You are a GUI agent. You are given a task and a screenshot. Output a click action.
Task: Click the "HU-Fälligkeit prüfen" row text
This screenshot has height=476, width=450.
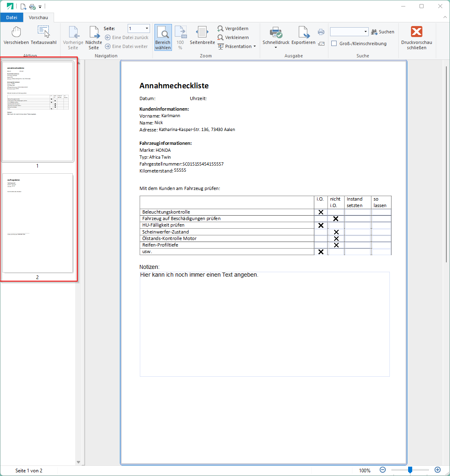(163, 225)
